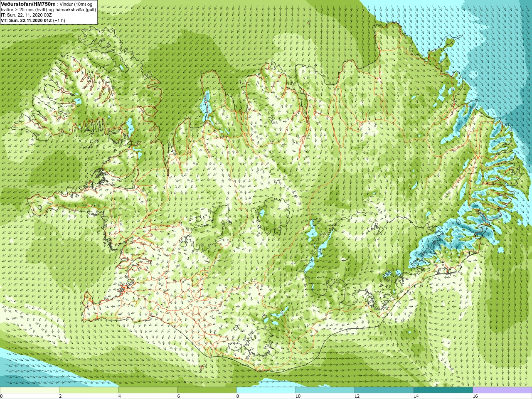
Task: Click the light cyan 8–10 m/s legend swatch
Action: [x=266, y=390]
